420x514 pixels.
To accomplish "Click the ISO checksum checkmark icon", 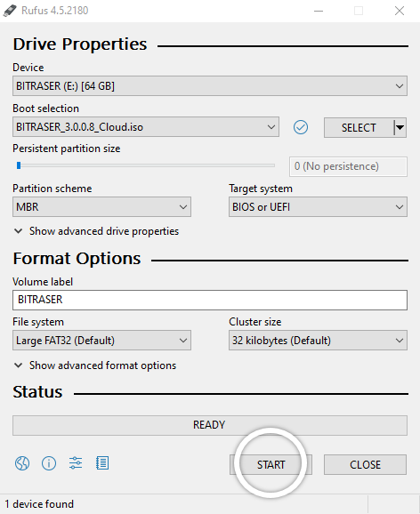I will [x=301, y=127].
